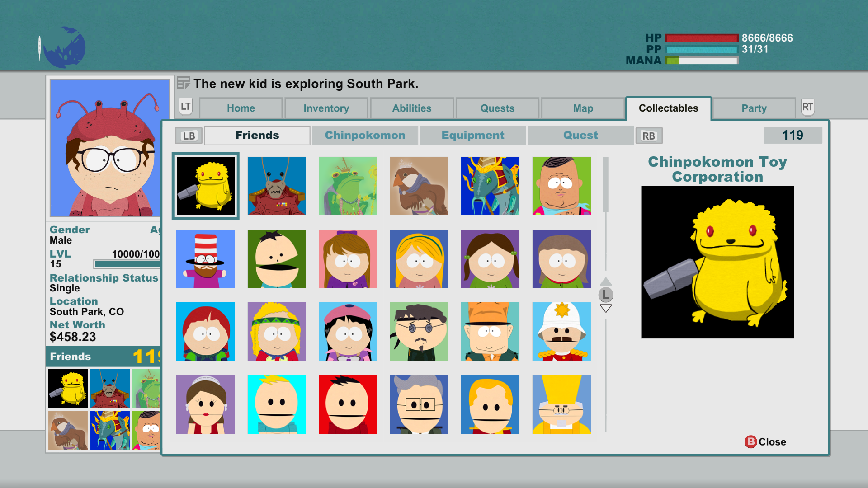Select the blue catfish warrior friend portrait

(x=490, y=186)
